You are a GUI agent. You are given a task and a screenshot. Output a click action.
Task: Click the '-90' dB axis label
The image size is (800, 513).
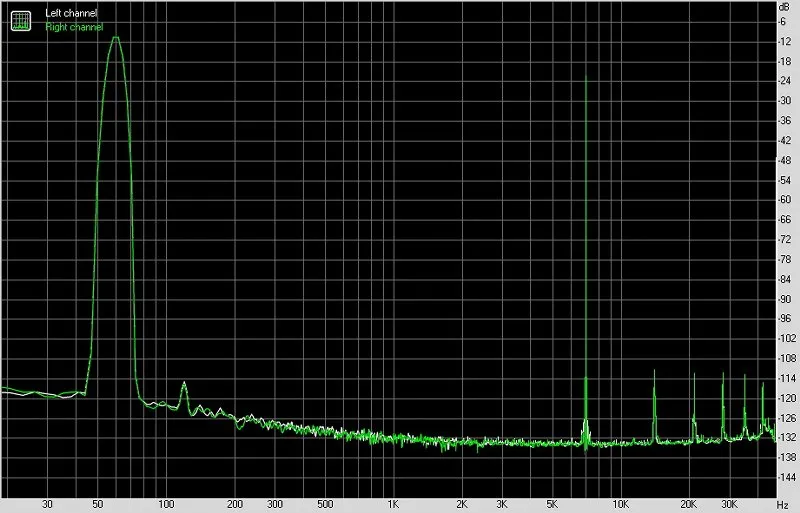click(785, 299)
